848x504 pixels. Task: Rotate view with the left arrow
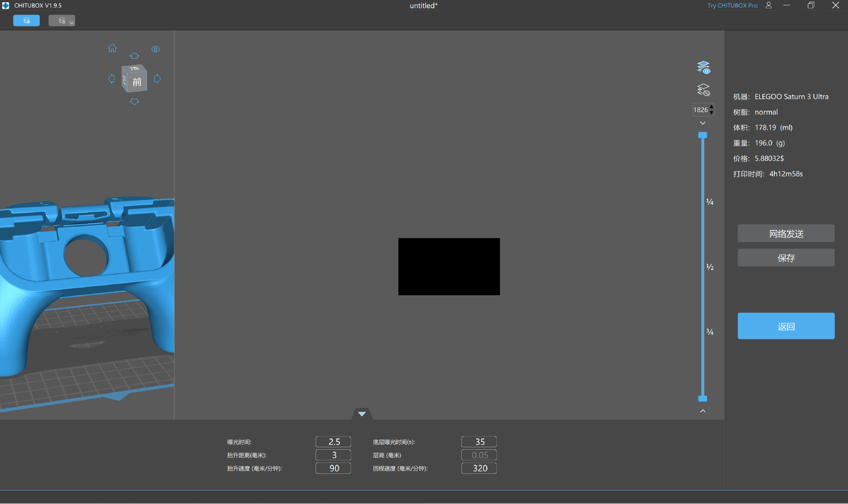[111, 79]
